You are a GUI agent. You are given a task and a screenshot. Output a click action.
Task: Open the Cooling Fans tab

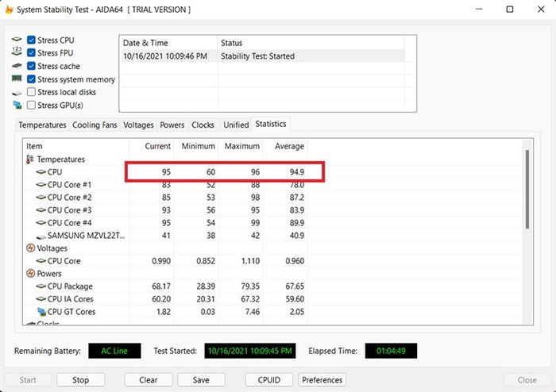click(x=95, y=125)
